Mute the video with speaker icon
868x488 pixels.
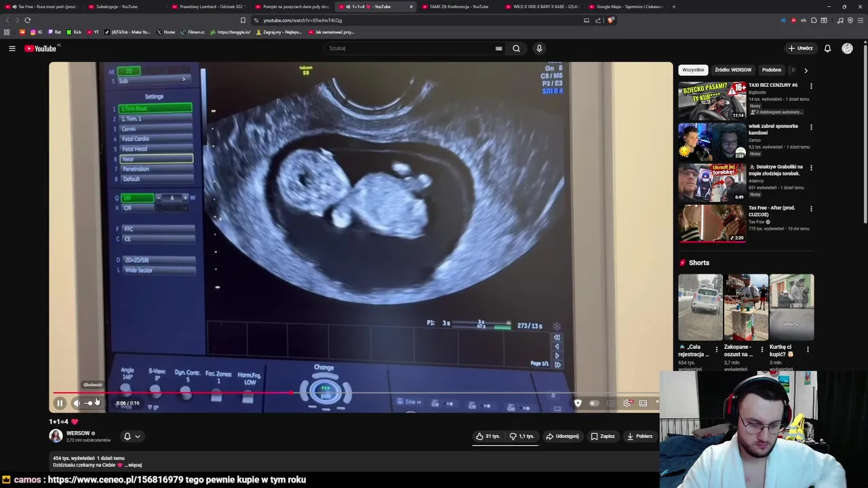click(x=77, y=403)
